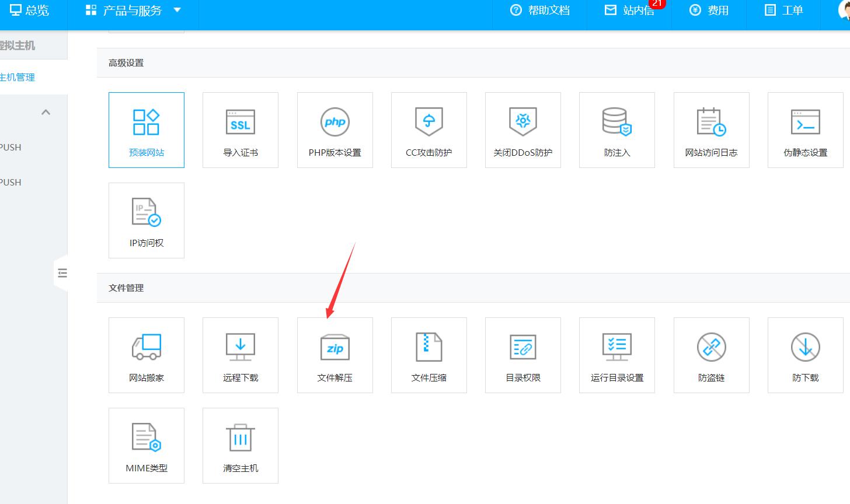Open 帮助文档 help documentation link

tap(539, 10)
